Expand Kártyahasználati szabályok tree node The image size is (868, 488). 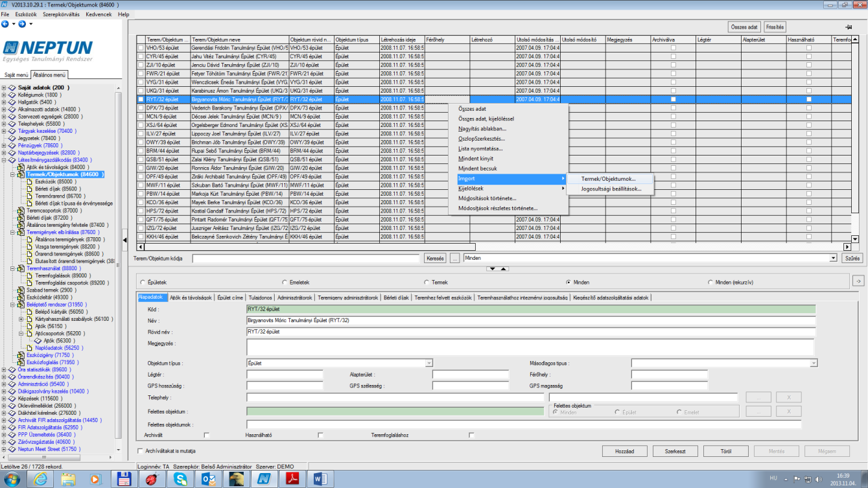coord(21,319)
